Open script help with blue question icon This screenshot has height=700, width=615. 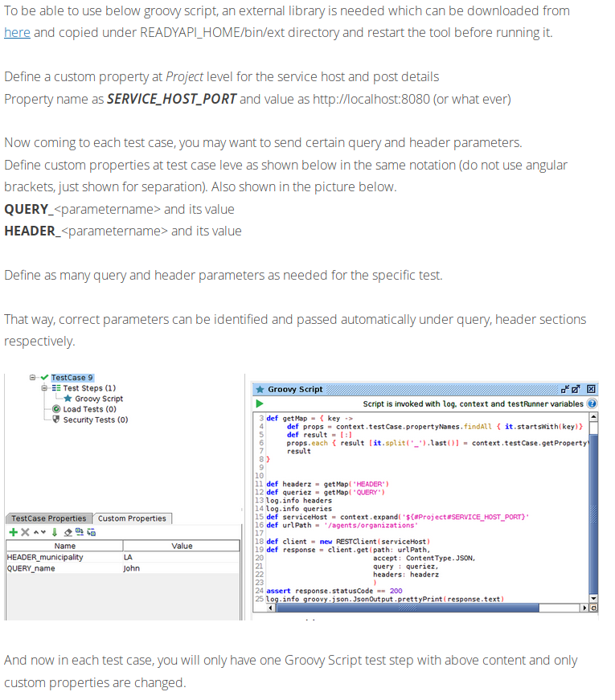[592, 403]
